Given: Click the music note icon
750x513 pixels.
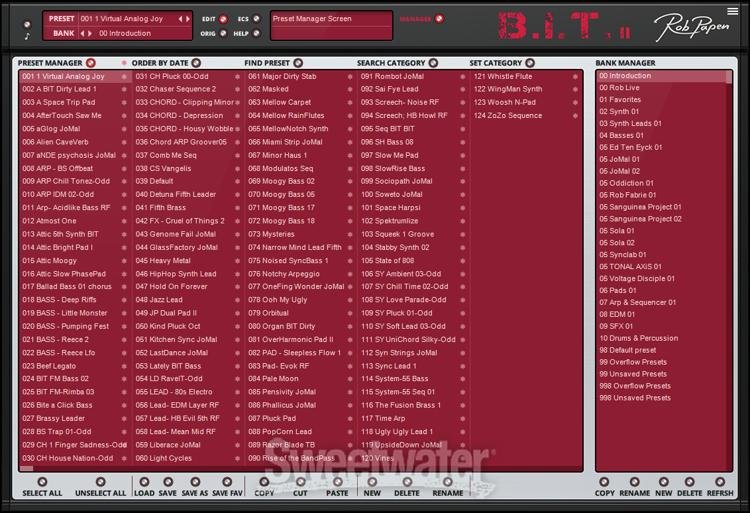Looking at the screenshot, I should tap(27, 36).
